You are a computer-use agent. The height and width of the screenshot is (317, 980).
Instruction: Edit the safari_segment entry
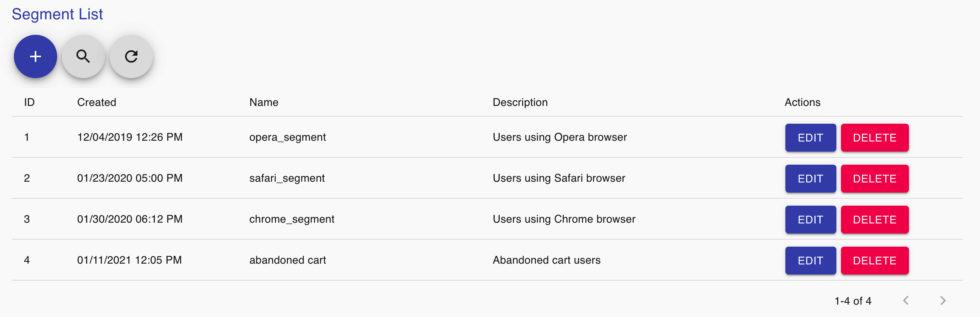point(810,179)
